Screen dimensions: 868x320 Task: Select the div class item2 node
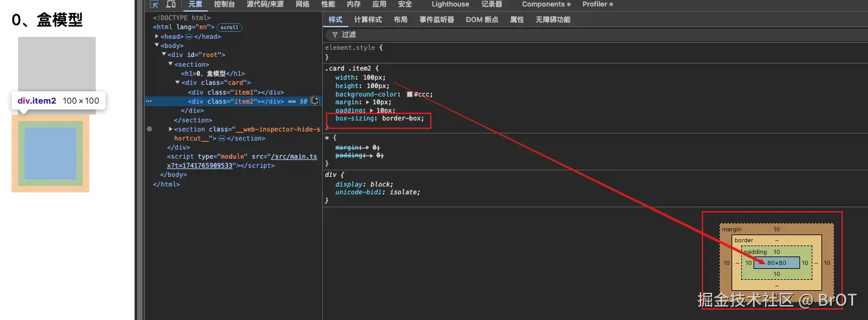tap(236, 102)
